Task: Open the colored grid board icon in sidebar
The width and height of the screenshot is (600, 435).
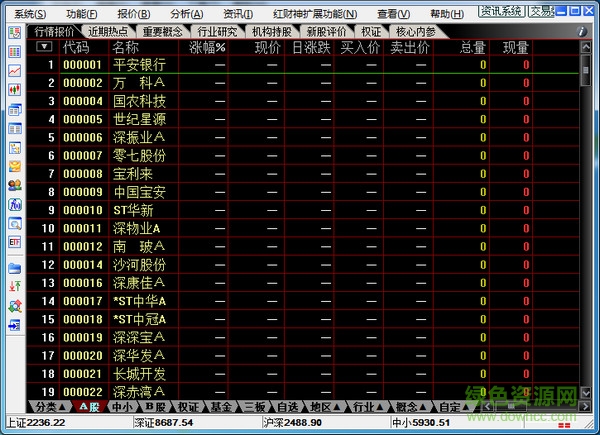Action: (15, 52)
